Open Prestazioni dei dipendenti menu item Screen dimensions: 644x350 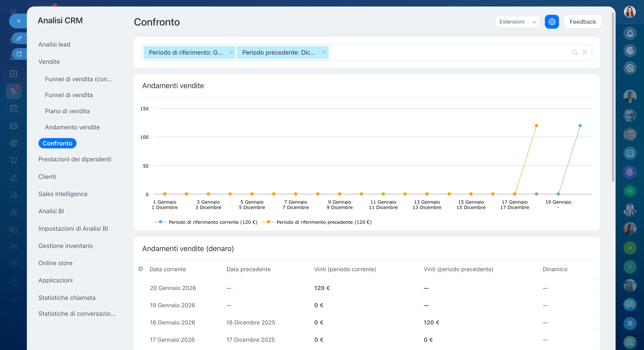pyautogui.click(x=75, y=159)
